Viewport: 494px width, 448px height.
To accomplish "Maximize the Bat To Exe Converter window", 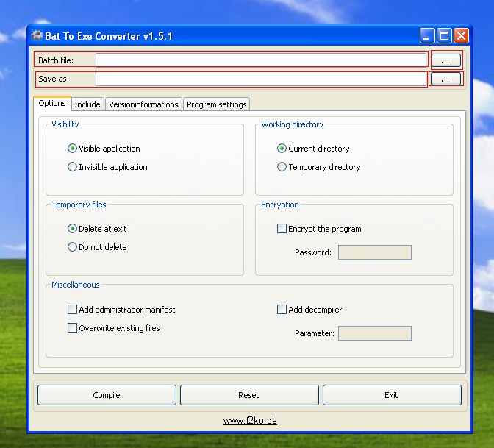I will (444, 35).
